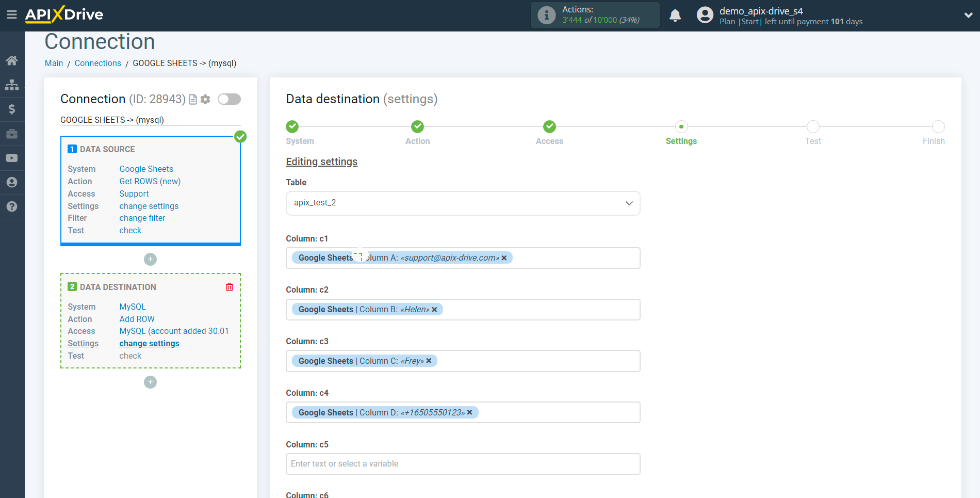980x498 pixels.
Task: Go to the System step
Action: point(292,126)
